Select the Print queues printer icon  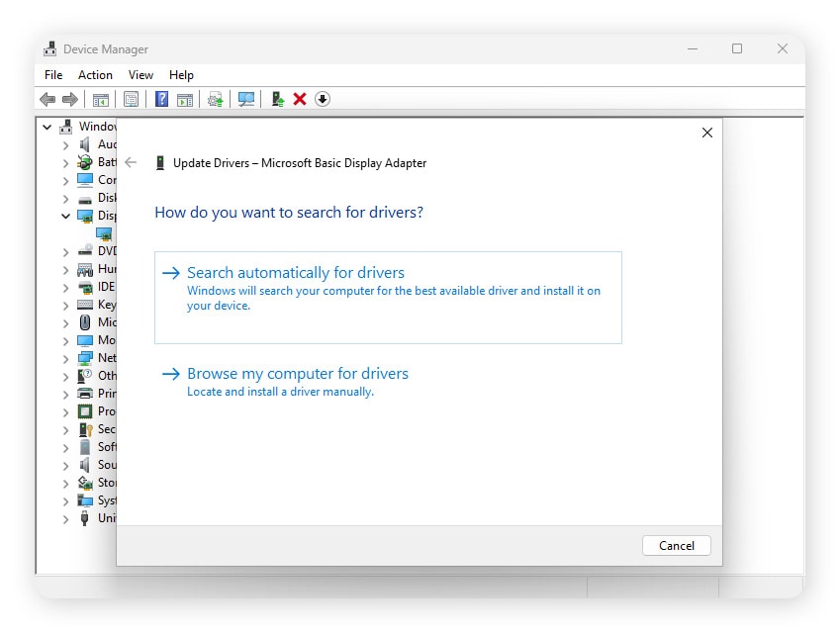click(85, 393)
